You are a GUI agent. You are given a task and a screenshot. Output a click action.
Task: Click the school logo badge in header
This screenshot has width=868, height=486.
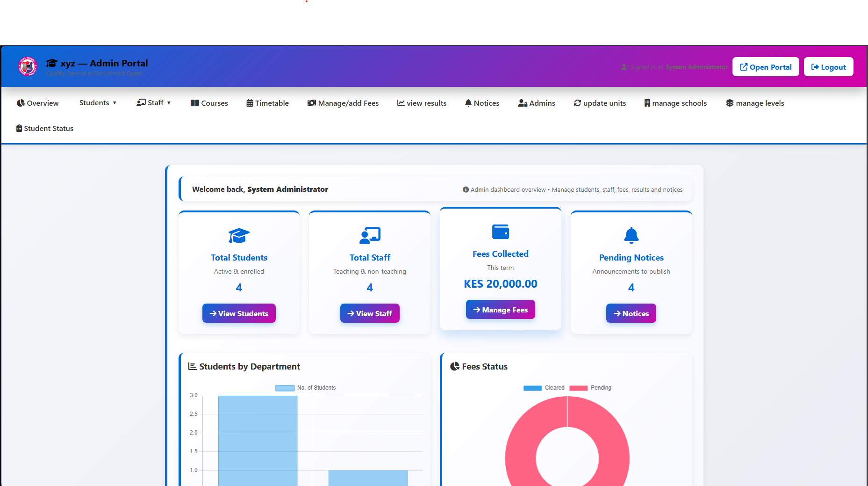coord(28,66)
